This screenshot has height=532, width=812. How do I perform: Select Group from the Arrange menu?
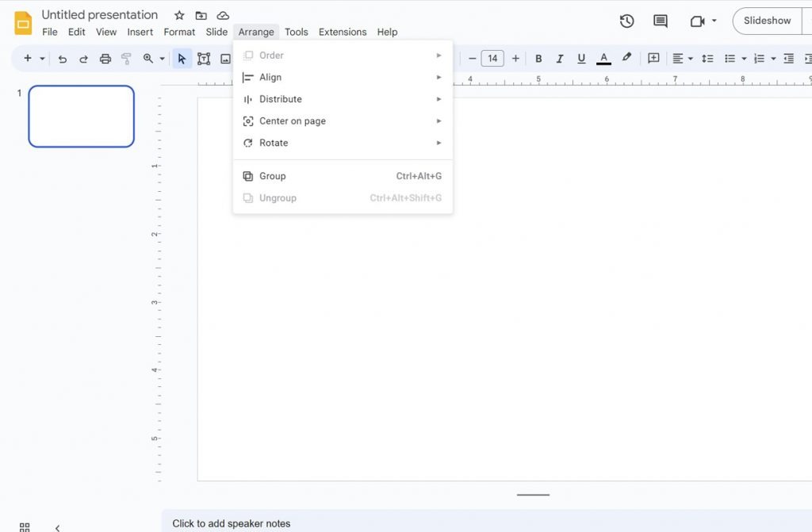[x=273, y=175]
